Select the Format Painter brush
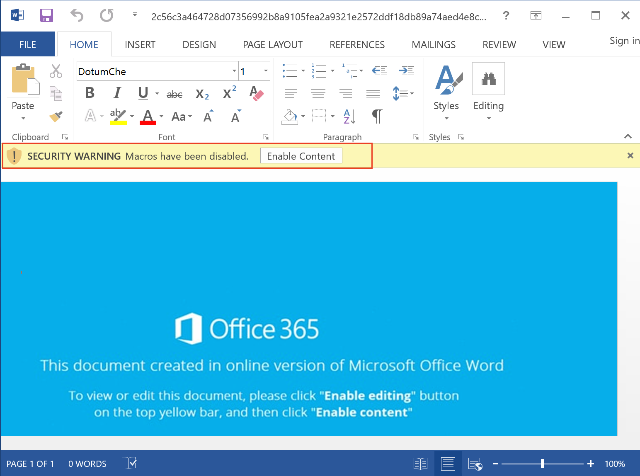 point(56,116)
